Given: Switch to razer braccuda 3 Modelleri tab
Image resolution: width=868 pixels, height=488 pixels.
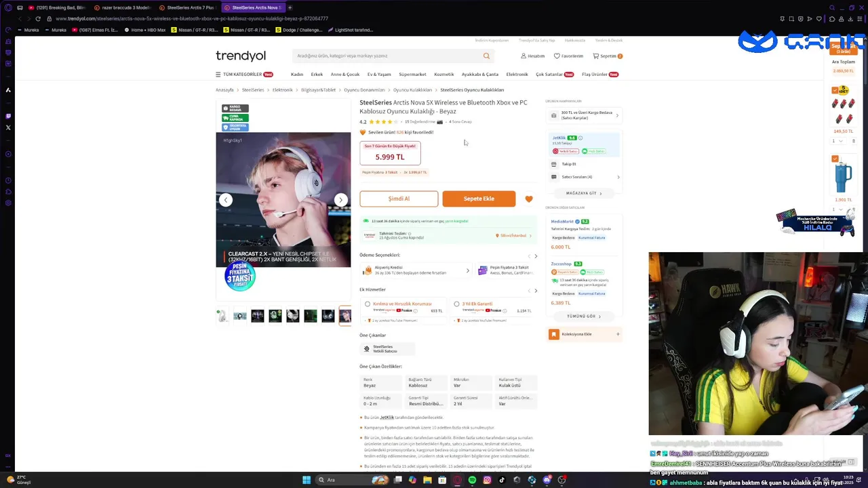Looking at the screenshot, I should pos(122,7).
